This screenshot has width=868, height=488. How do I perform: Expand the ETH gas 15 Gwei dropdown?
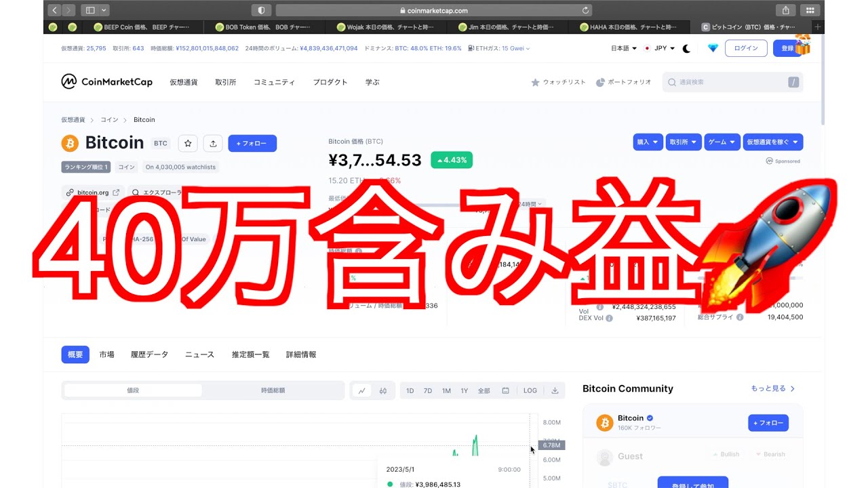click(x=499, y=49)
